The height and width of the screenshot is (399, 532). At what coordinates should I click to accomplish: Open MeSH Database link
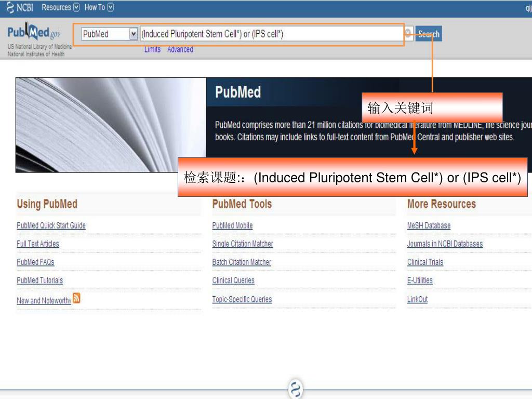(x=429, y=225)
